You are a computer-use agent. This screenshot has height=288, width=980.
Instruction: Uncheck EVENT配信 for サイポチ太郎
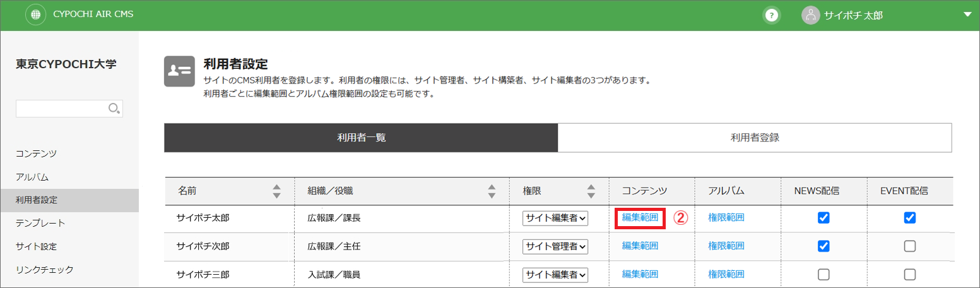pos(909,218)
